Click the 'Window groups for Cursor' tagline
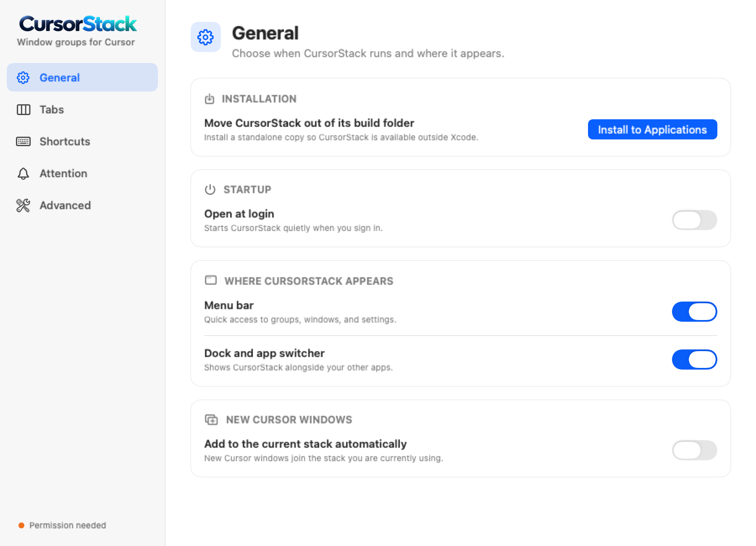This screenshot has height=546, width=756. (76, 42)
